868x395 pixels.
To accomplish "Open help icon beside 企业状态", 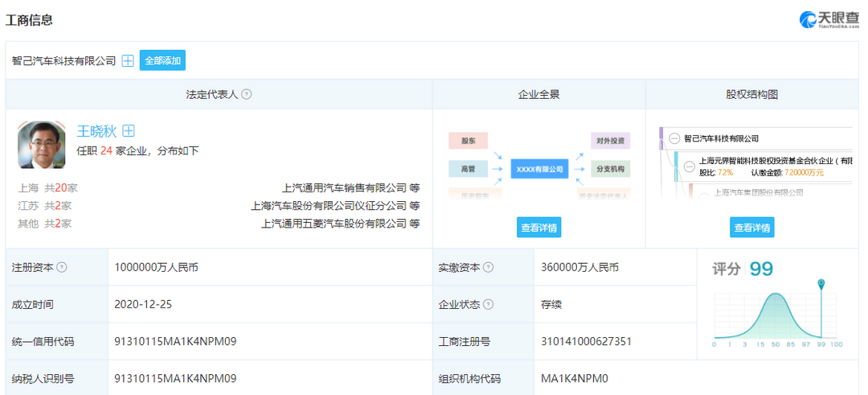I will tap(489, 305).
